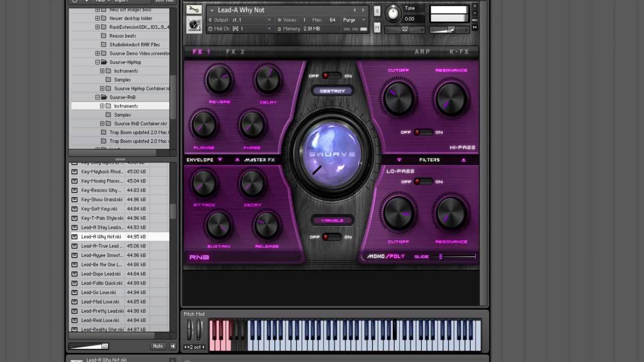The width and height of the screenshot is (644, 362).
Task: Adjust the browser preview volume slider
Action: 89,346
